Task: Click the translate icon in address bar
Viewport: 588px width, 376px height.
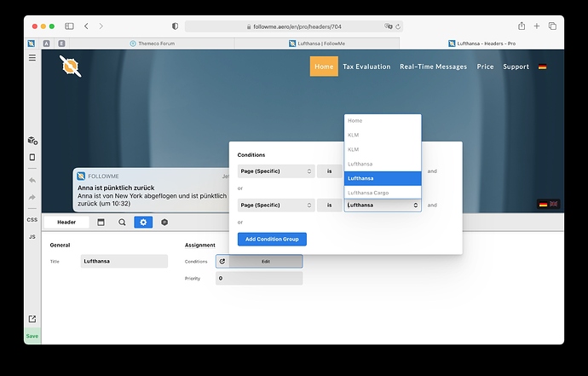Action: (x=388, y=26)
